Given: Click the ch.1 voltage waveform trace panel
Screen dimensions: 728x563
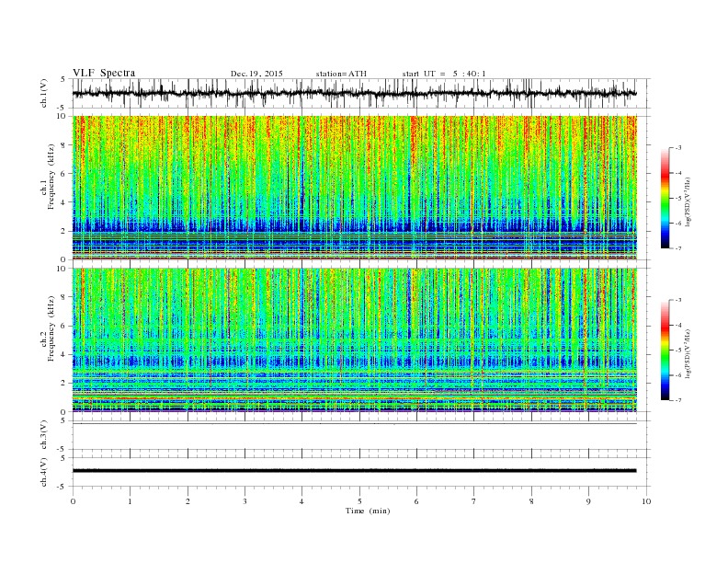Looking at the screenshot, I should (361, 94).
